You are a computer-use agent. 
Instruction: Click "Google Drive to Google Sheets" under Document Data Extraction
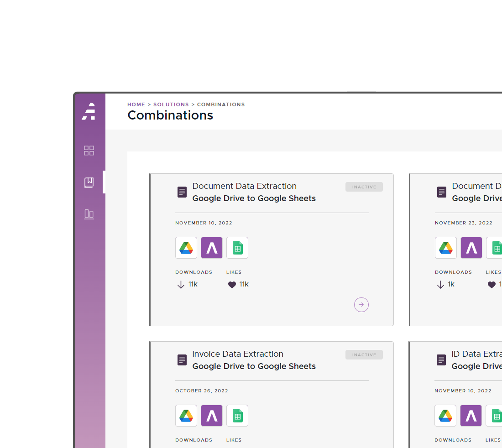pos(254,198)
